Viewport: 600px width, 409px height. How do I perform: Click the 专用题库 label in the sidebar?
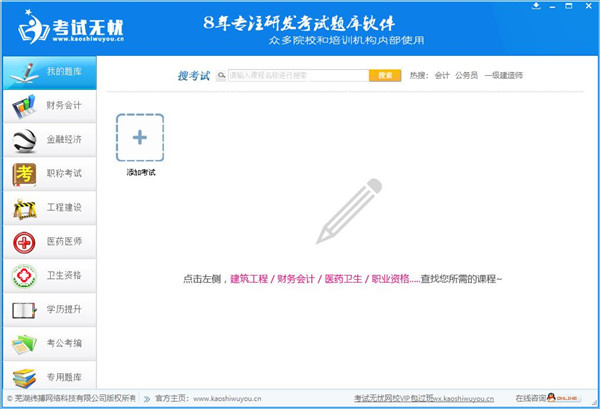pyautogui.click(x=64, y=377)
